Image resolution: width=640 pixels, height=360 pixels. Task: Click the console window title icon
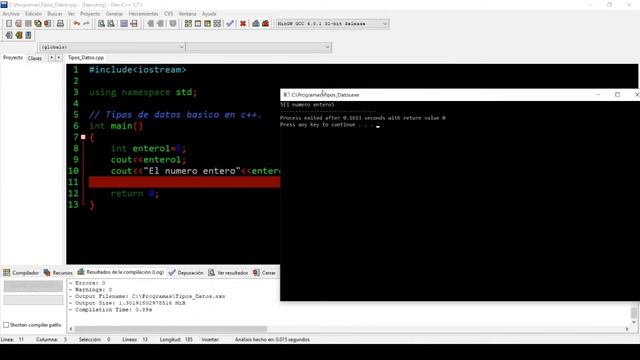pyautogui.click(x=286, y=95)
